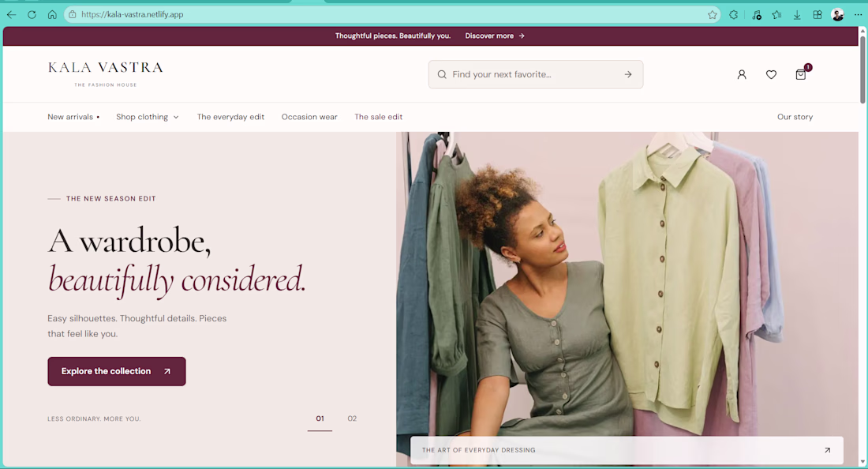Viewport: 868px width, 469px height.
Task: Open Occasion wear menu item
Action: coord(309,117)
